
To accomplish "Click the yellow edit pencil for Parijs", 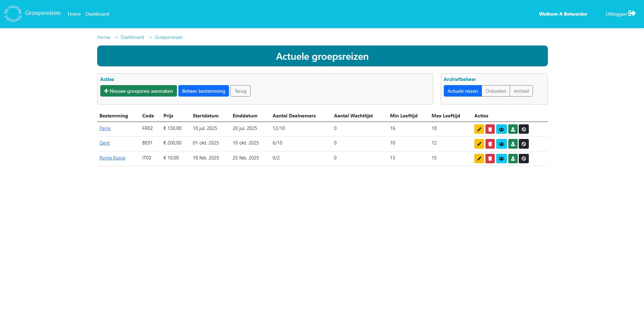I will pos(479,129).
